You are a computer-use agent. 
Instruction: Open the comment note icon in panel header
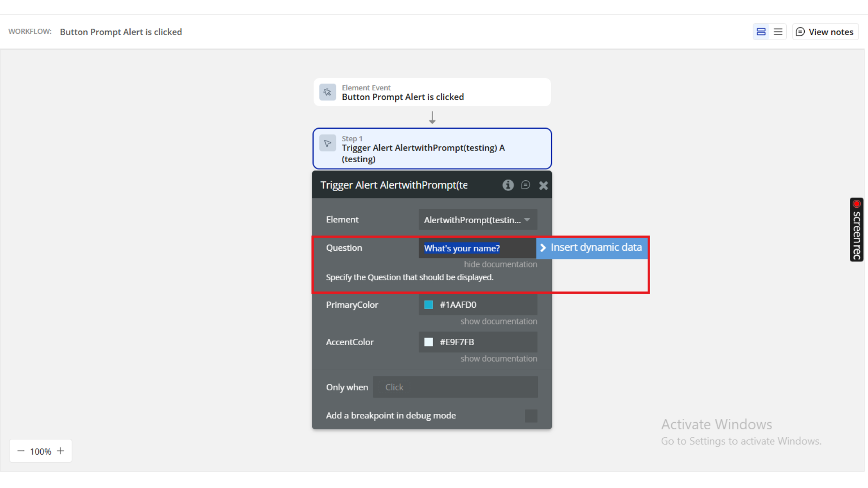525,185
